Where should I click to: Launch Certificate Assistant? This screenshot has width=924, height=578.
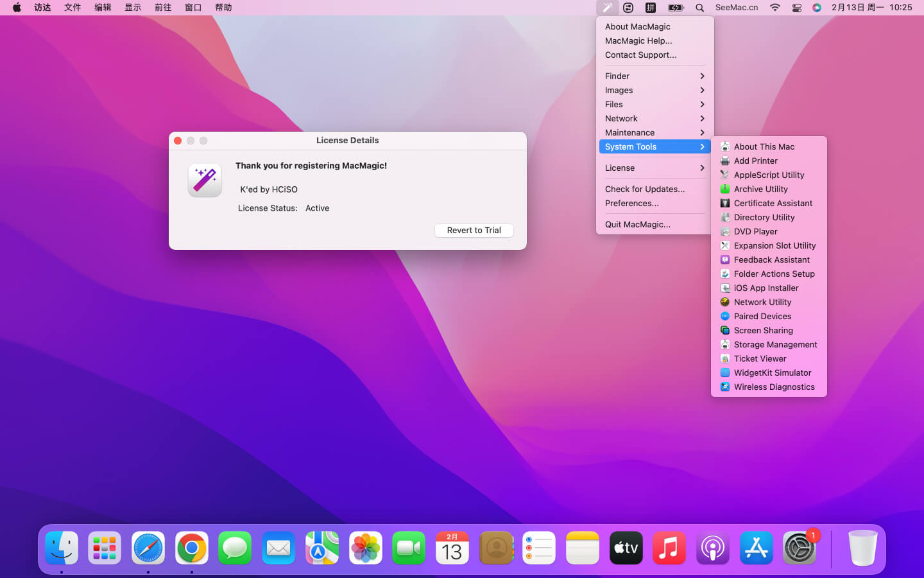(769, 203)
